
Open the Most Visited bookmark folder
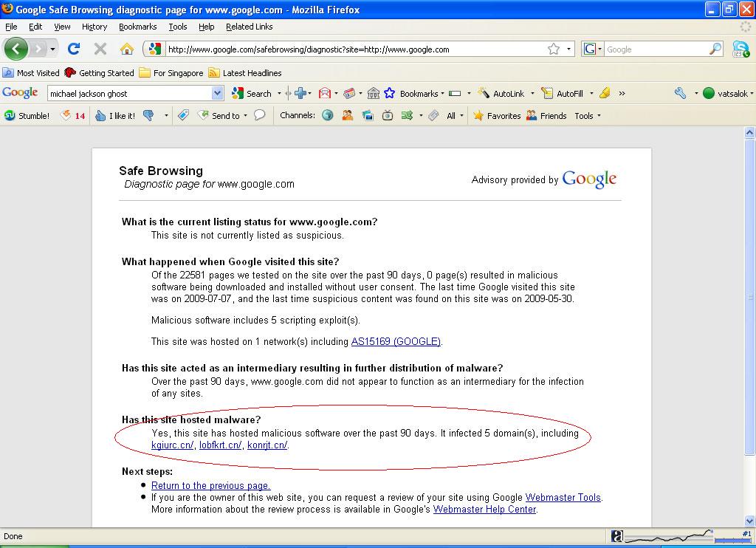(x=31, y=73)
